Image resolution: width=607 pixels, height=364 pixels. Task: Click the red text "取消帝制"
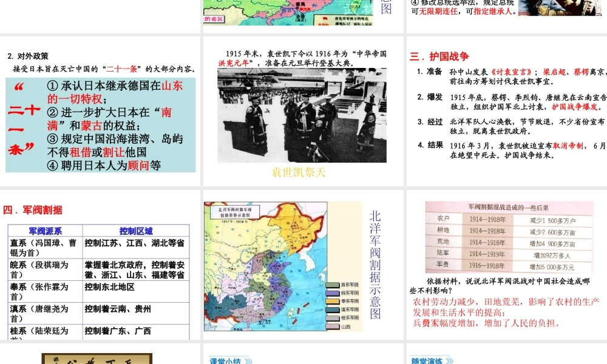[x=568, y=146]
